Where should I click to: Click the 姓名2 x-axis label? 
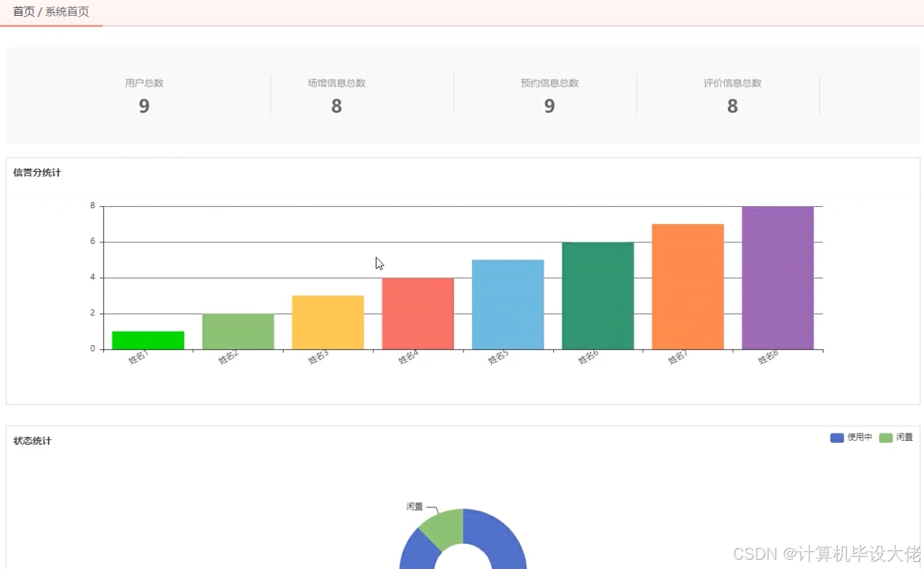[x=229, y=357]
